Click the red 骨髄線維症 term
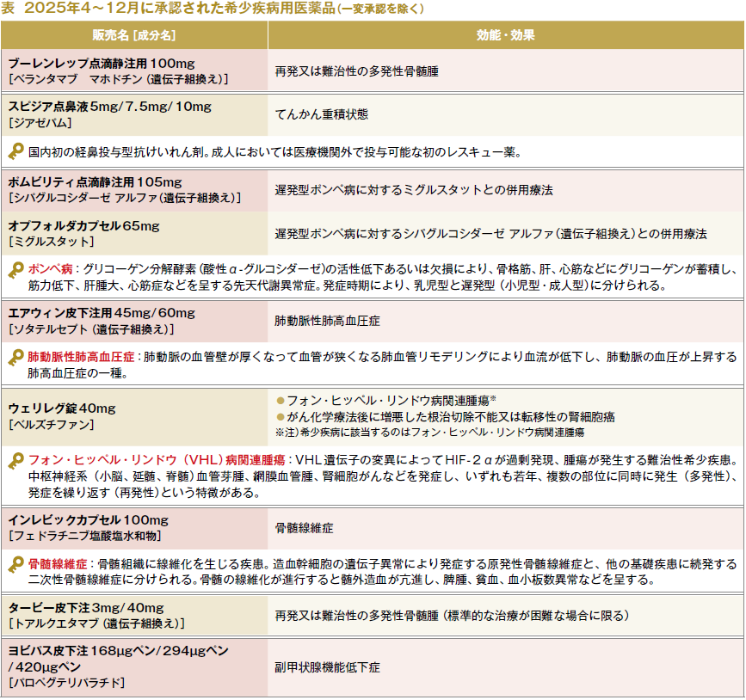Screen dimensions: 746x700 coord(57,565)
